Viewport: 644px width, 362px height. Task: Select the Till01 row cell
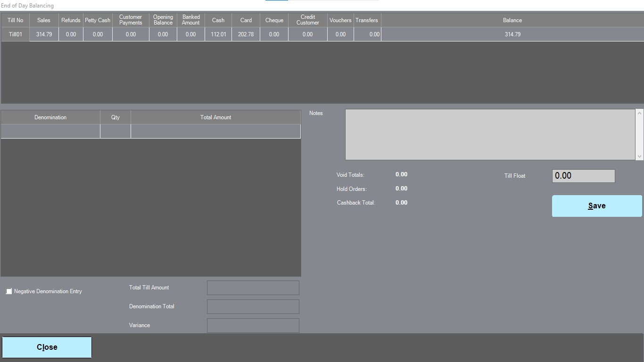pyautogui.click(x=16, y=34)
